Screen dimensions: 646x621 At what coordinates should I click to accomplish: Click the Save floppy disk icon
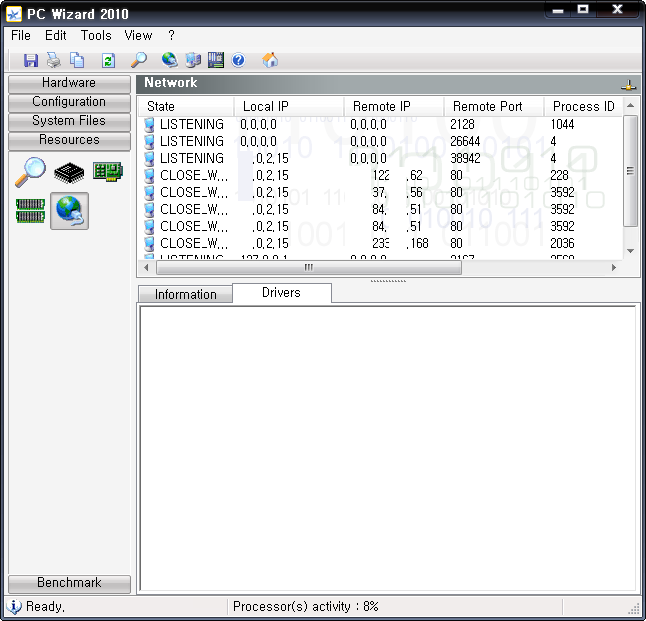point(31,61)
